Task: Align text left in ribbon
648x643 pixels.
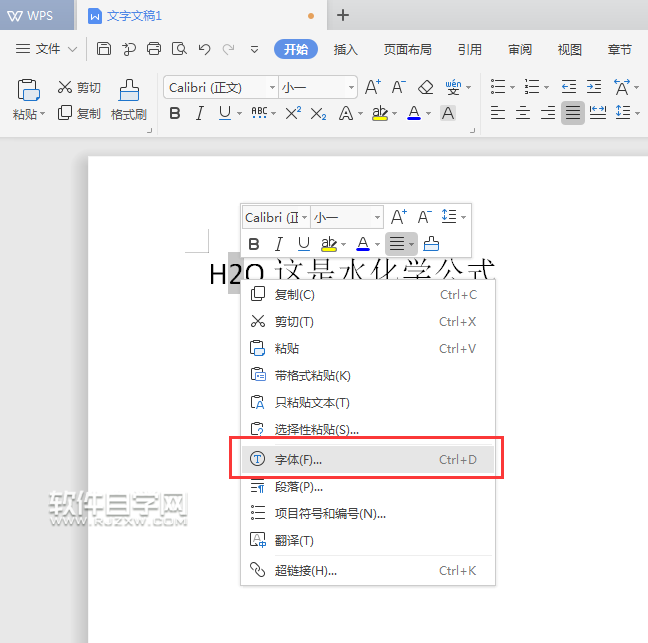Action: (498, 112)
